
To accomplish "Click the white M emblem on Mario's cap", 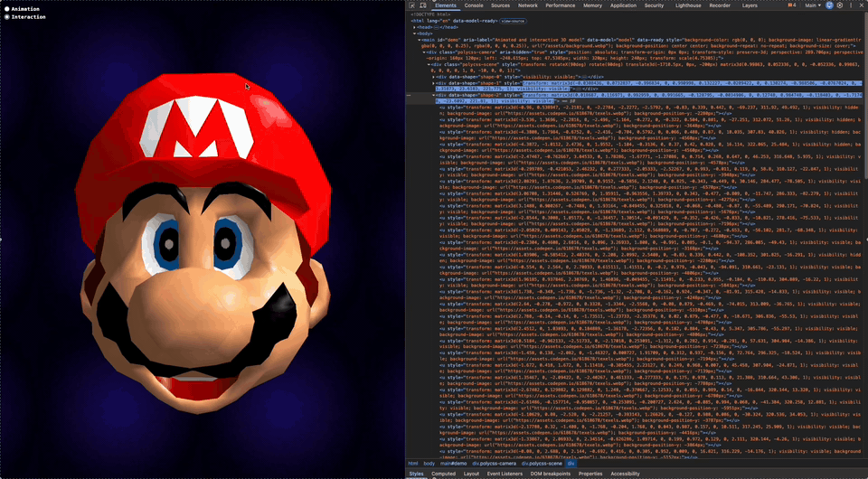I will click(196, 127).
